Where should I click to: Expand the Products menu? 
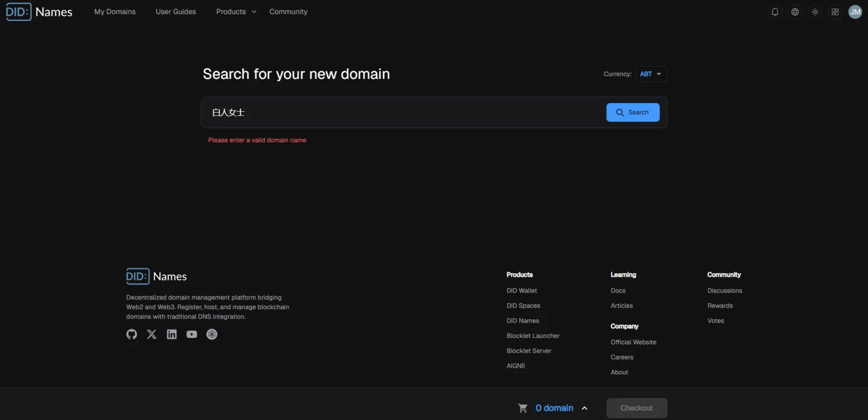(237, 11)
